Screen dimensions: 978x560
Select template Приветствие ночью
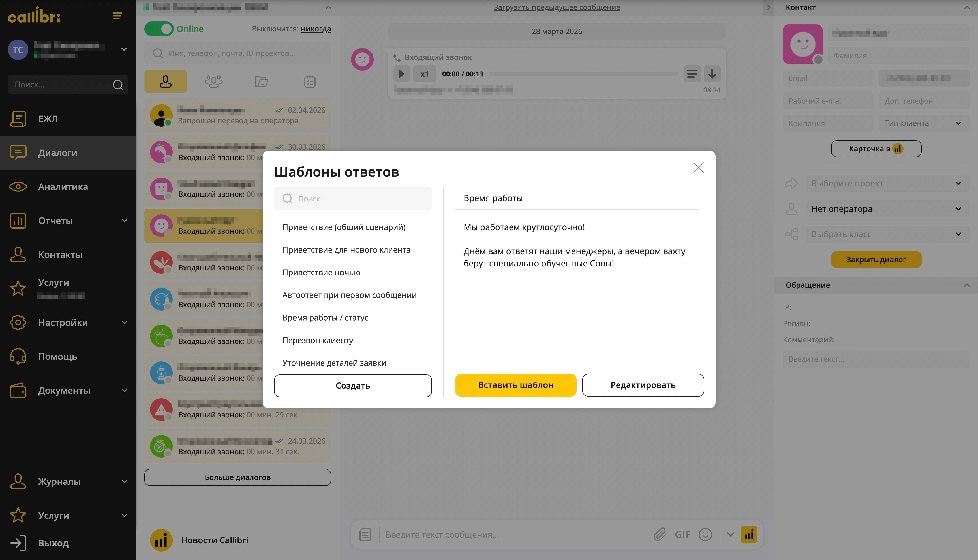(321, 272)
